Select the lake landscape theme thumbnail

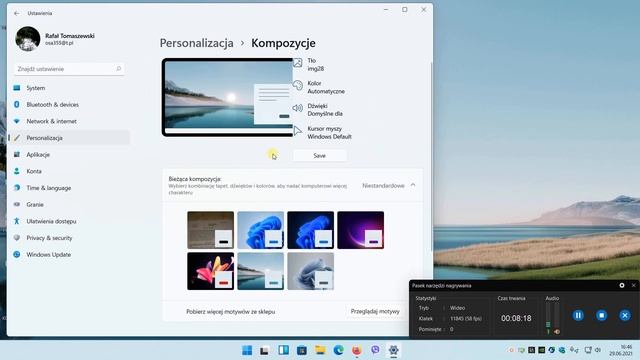(260, 271)
